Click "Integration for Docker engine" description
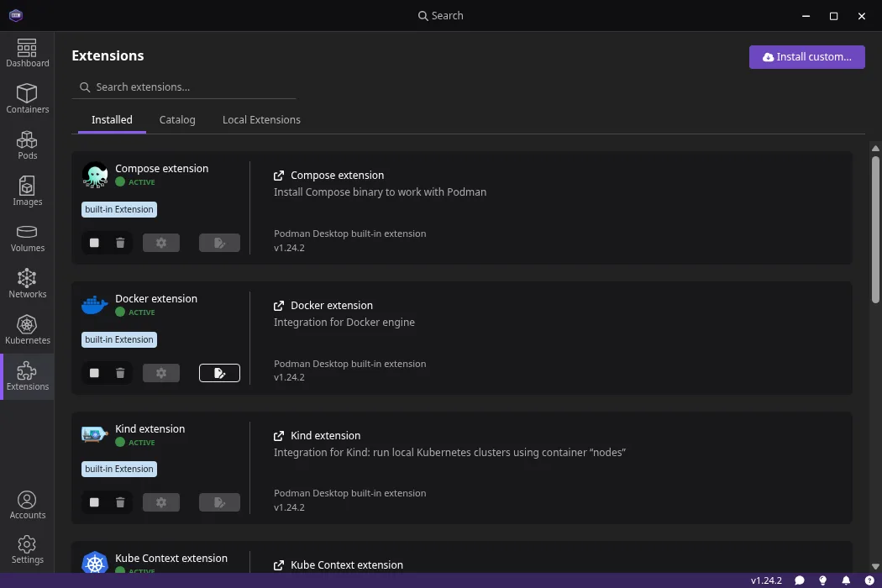 point(344,323)
